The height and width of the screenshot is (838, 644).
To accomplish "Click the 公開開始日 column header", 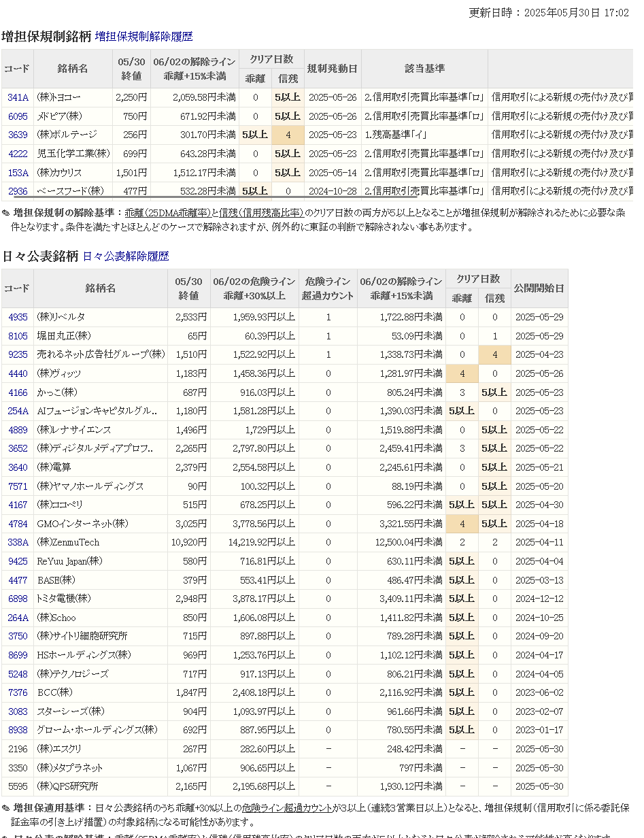I will tap(539, 288).
